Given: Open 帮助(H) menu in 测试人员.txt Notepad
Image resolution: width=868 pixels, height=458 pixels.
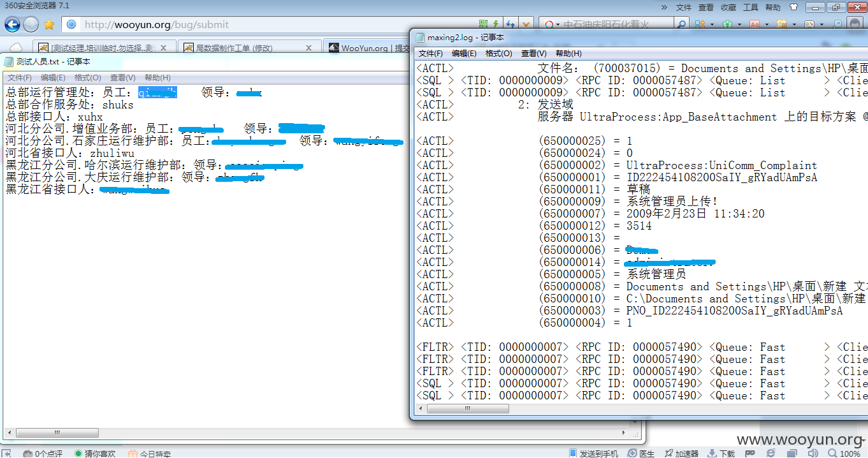Looking at the screenshot, I should coord(157,77).
